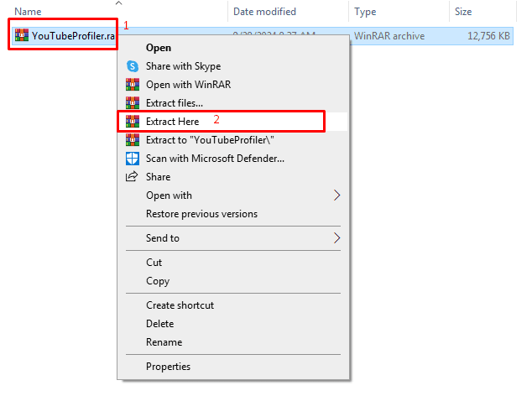Click the sort arrow above the Name column
The height and width of the screenshot is (396, 532).
(118, 3)
